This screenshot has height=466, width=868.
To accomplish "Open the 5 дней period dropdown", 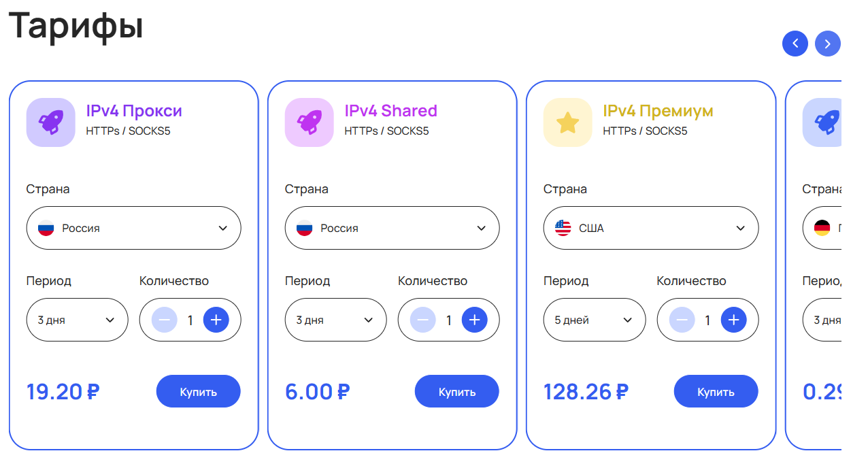I will (595, 320).
